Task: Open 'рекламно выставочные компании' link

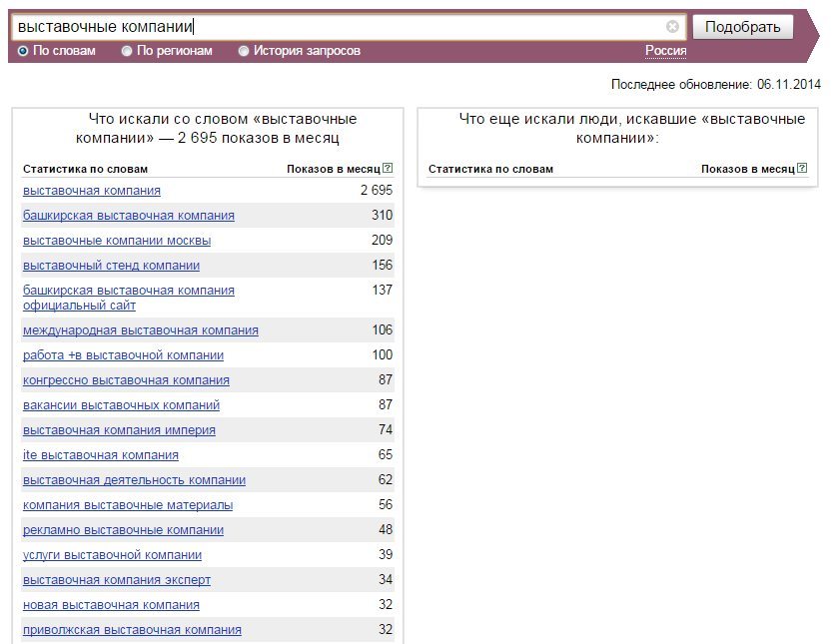Action: click(123, 530)
